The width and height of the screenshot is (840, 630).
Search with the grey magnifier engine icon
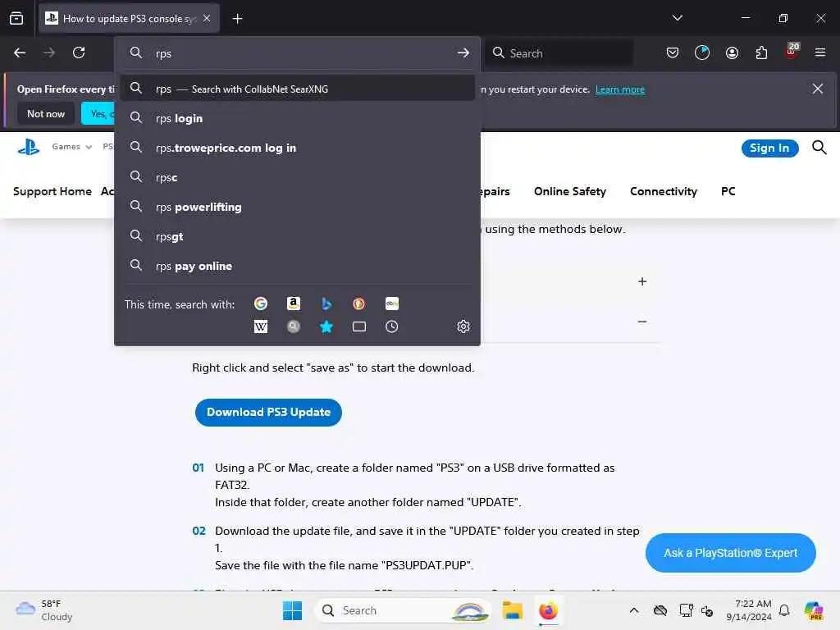click(x=293, y=326)
